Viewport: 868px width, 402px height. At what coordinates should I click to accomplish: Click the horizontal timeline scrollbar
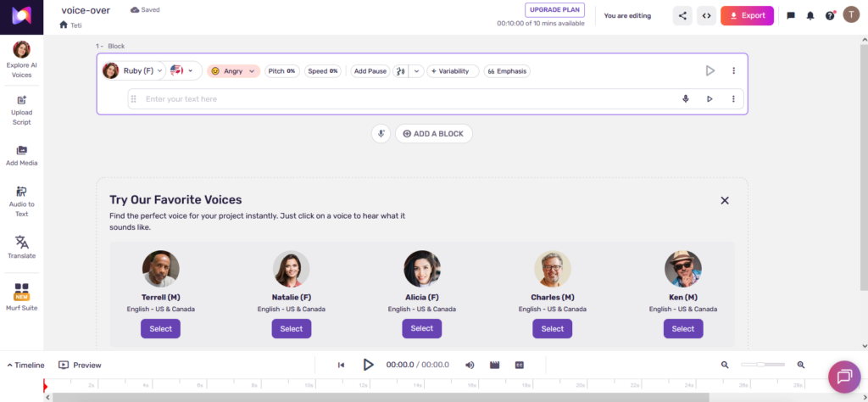pos(381,397)
